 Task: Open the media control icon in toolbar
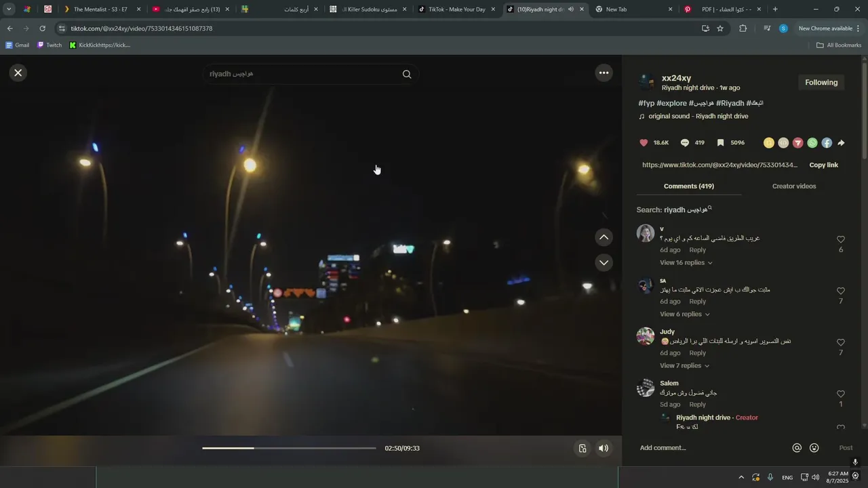pyautogui.click(x=766, y=28)
